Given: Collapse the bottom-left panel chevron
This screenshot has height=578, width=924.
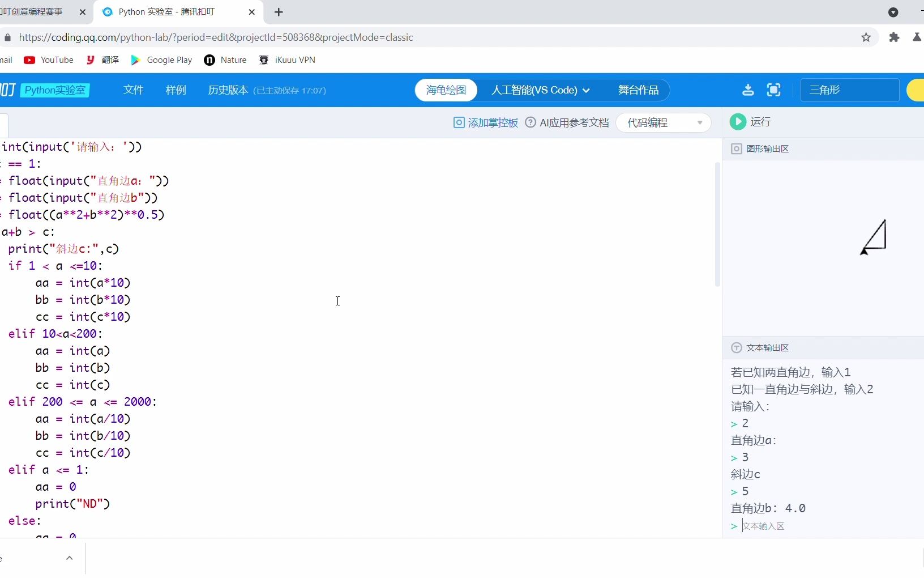Looking at the screenshot, I should (69, 559).
